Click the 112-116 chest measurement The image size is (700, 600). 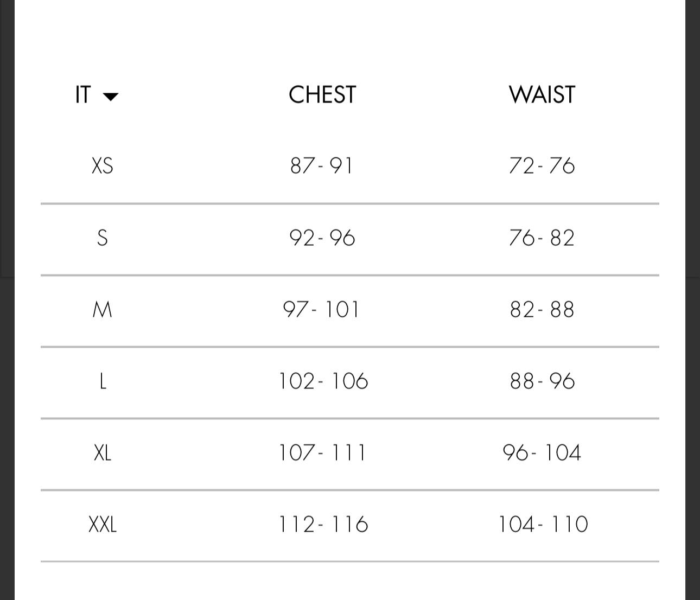pos(323,525)
